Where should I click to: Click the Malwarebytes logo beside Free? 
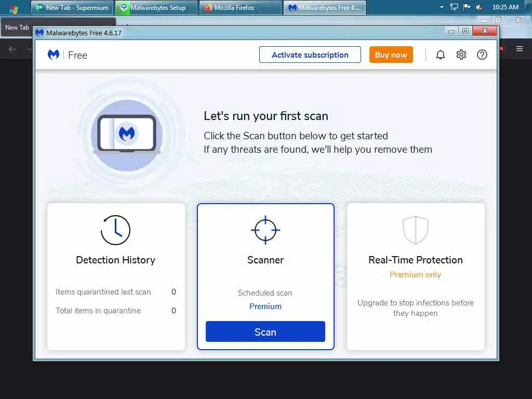pyautogui.click(x=54, y=55)
